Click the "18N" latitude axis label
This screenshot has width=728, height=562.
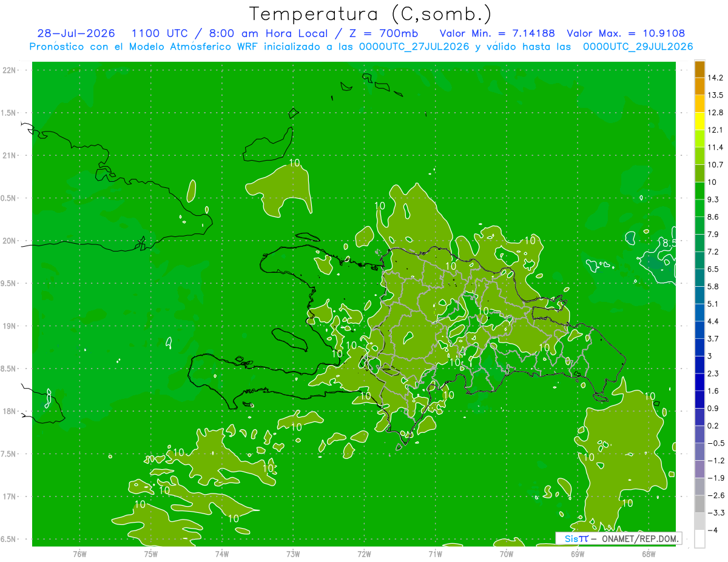click(x=10, y=412)
